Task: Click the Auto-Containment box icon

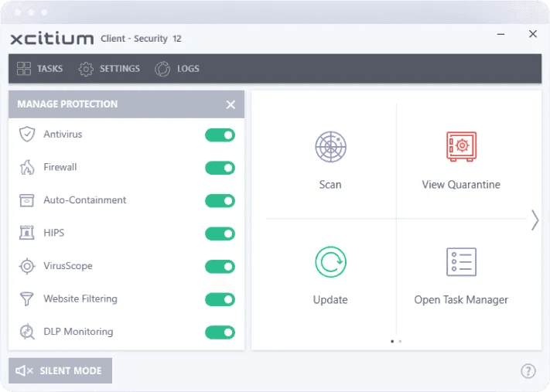Action: [26, 200]
